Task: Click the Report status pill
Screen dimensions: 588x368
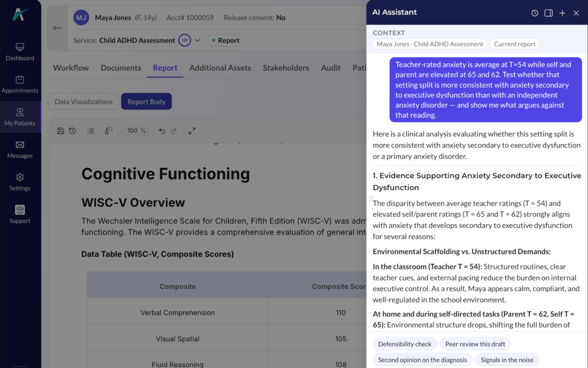Action: [226, 40]
